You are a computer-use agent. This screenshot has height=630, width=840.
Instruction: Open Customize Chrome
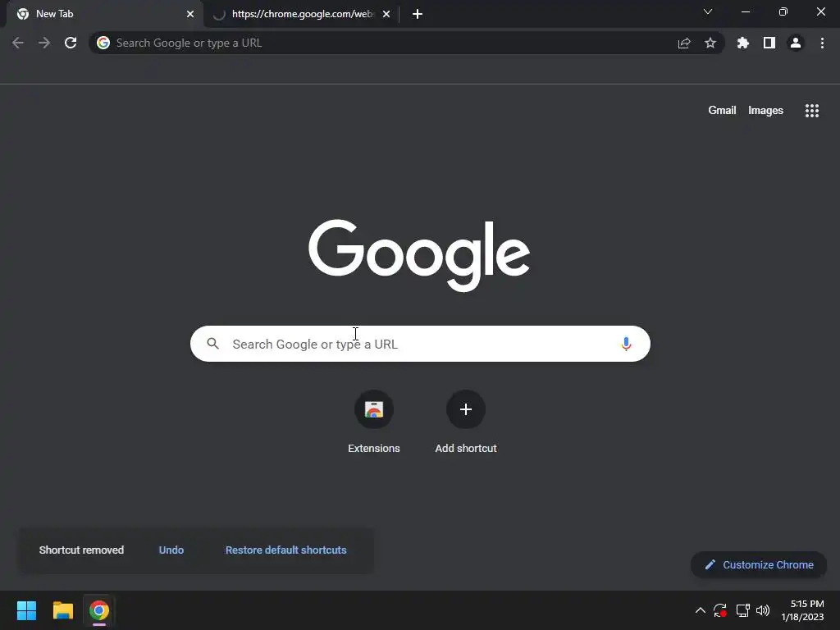(x=759, y=564)
